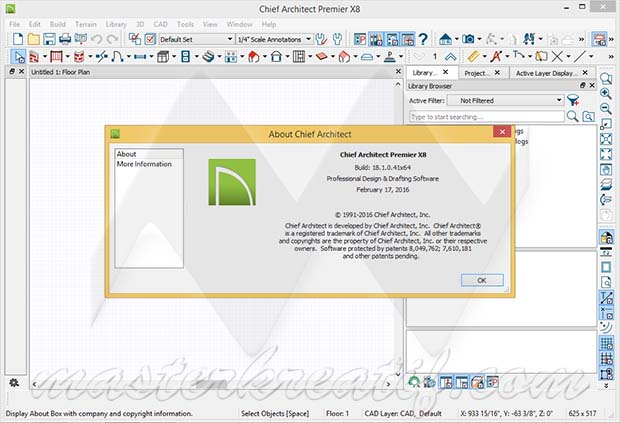Click the Zoom Out magnifier icon
620x423 pixels.
coord(606,108)
